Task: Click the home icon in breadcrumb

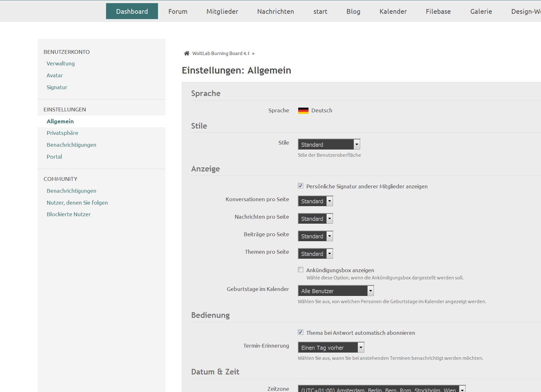Action: 187,53
